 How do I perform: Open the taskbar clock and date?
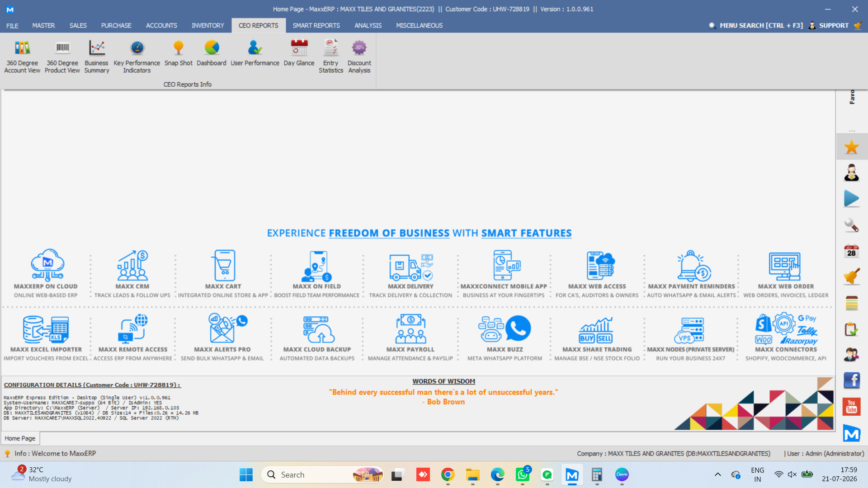click(x=840, y=474)
